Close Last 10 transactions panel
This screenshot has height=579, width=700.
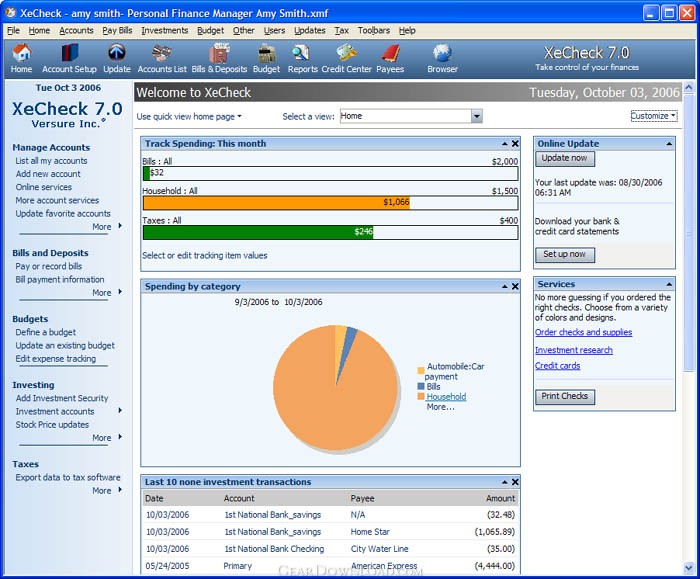[515, 482]
